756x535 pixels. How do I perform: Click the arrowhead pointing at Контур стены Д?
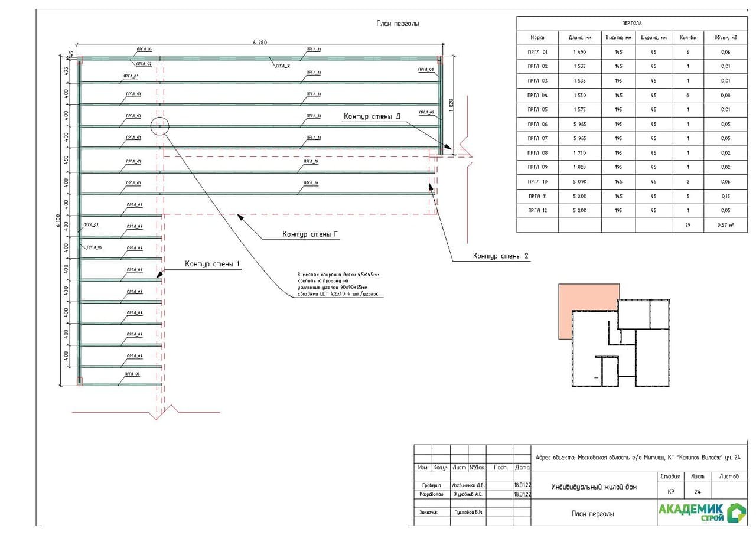click(447, 148)
